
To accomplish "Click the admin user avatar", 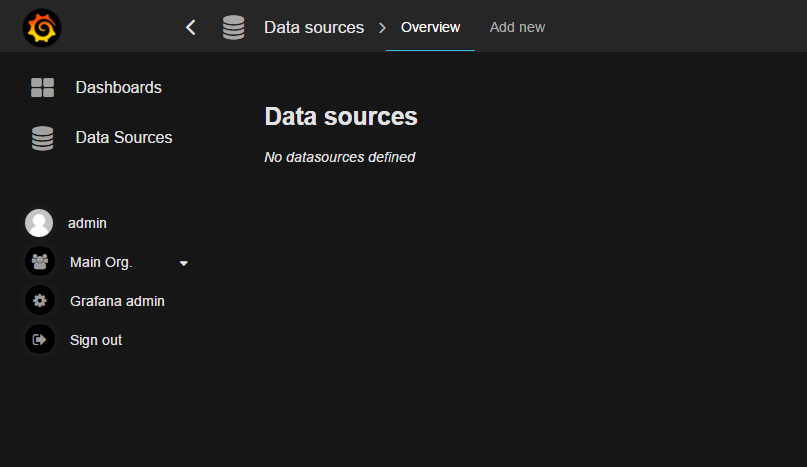I will [x=39, y=223].
